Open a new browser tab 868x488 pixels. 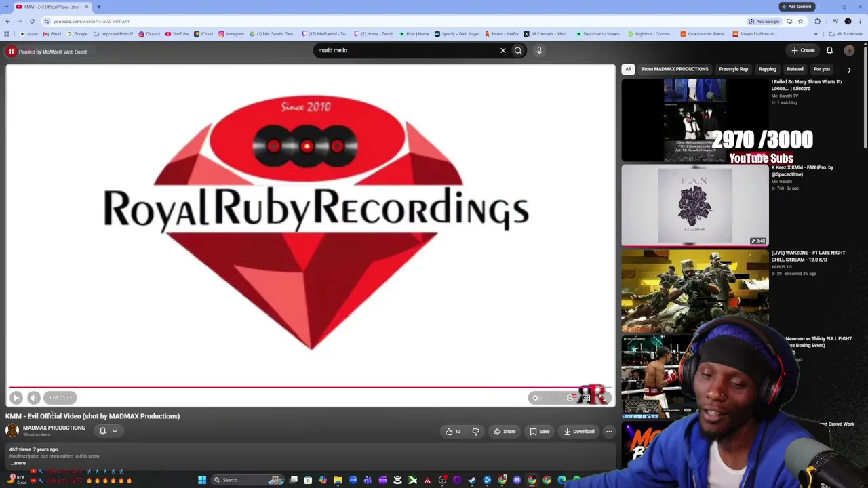coord(99,7)
